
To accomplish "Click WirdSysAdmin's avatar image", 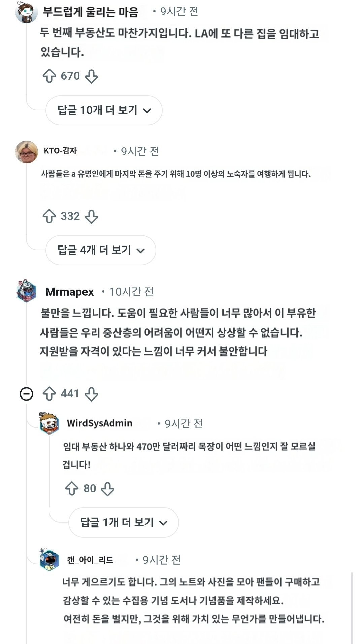I will (49, 423).
